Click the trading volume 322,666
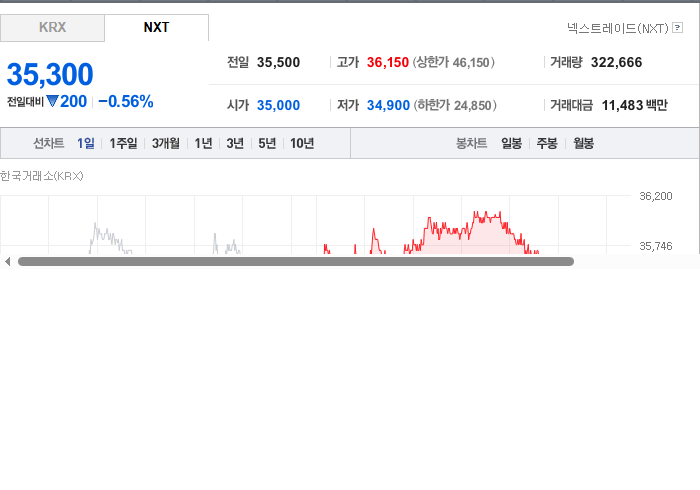The width and height of the screenshot is (700, 490). tap(616, 62)
